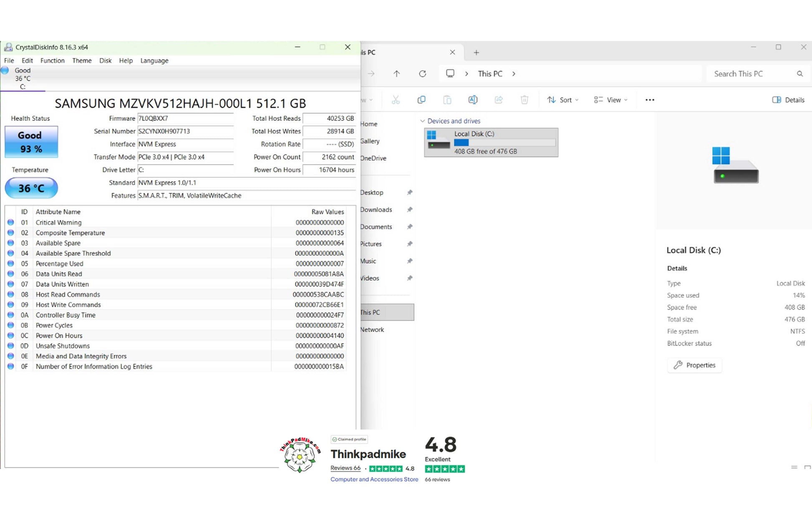The height and width of the screenshot is (510, 812).
Task: Click the Delete trash icon
Action: point(525,100)
